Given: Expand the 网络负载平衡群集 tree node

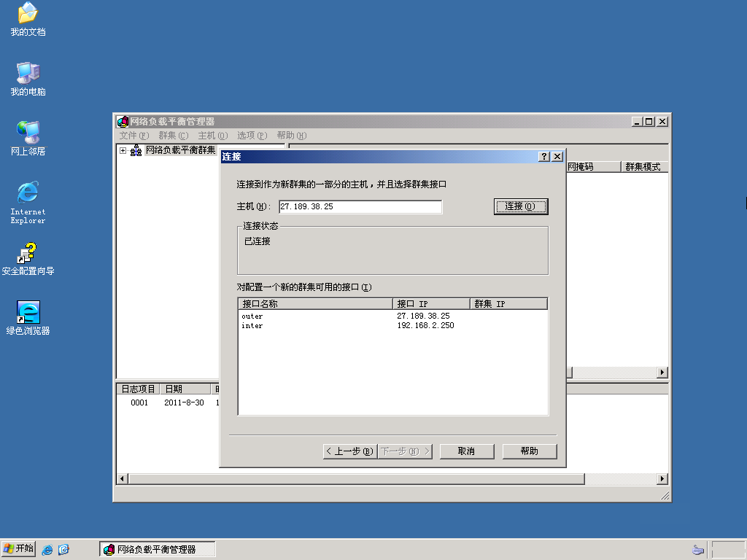Looking at the screenshot, I should 123,150.
